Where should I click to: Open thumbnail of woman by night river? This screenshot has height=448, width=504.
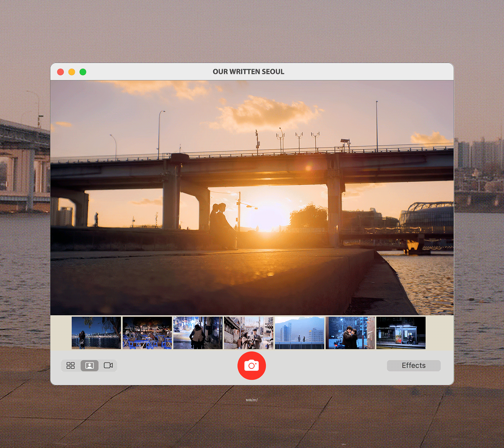(x=96, y=333)
